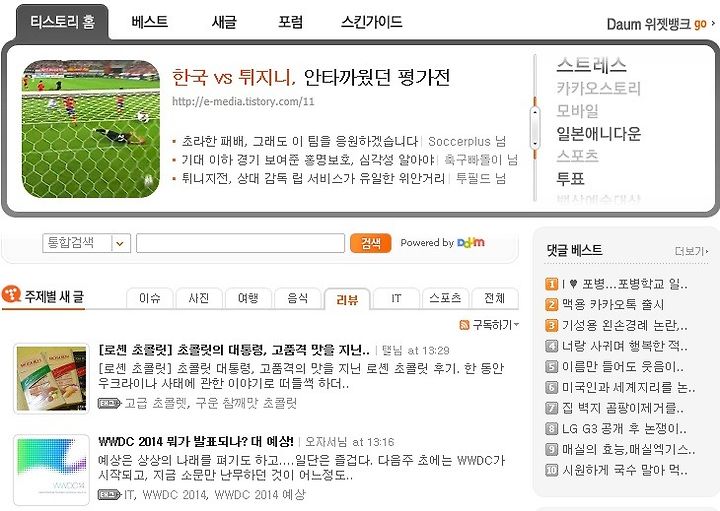This screenshot has height=511, width=720.
Task: Select the IT category tab
Action: coord(396,298)
